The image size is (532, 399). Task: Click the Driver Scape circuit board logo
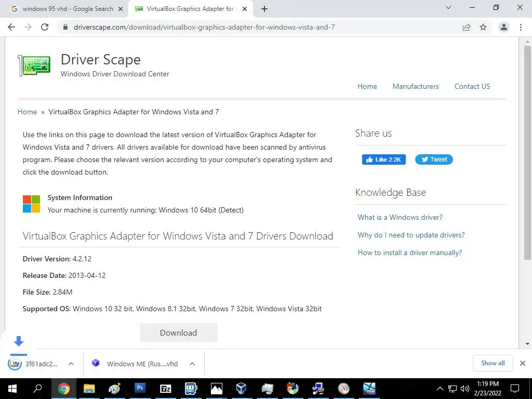point(34,65)
